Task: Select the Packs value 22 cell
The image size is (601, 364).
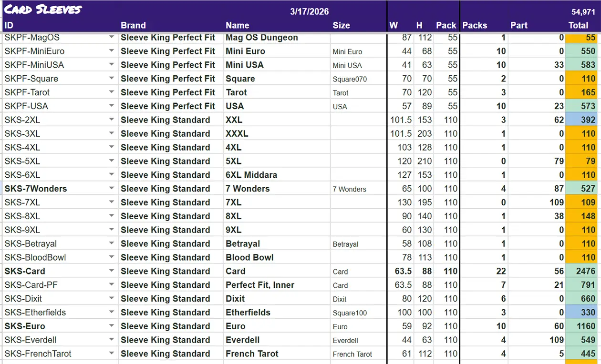Action: (484, 271)
